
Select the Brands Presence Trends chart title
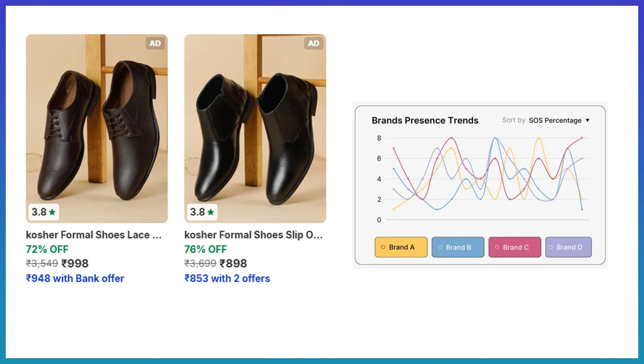425,120
